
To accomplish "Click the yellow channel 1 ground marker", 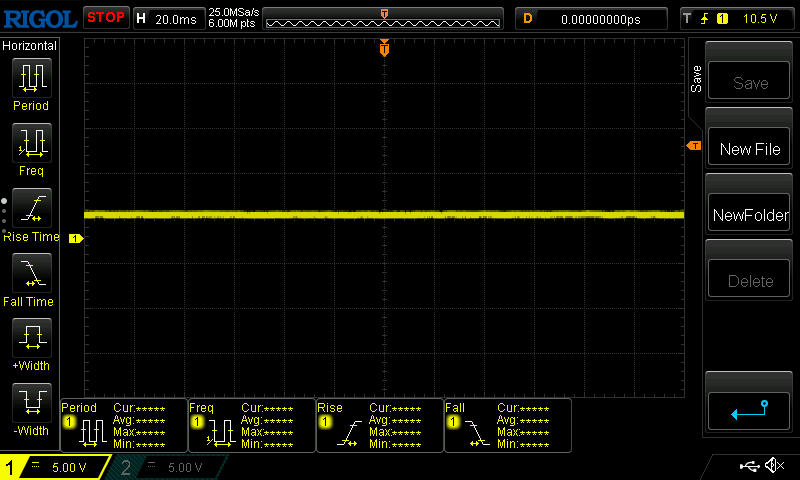I will click(x=76, y=238).
